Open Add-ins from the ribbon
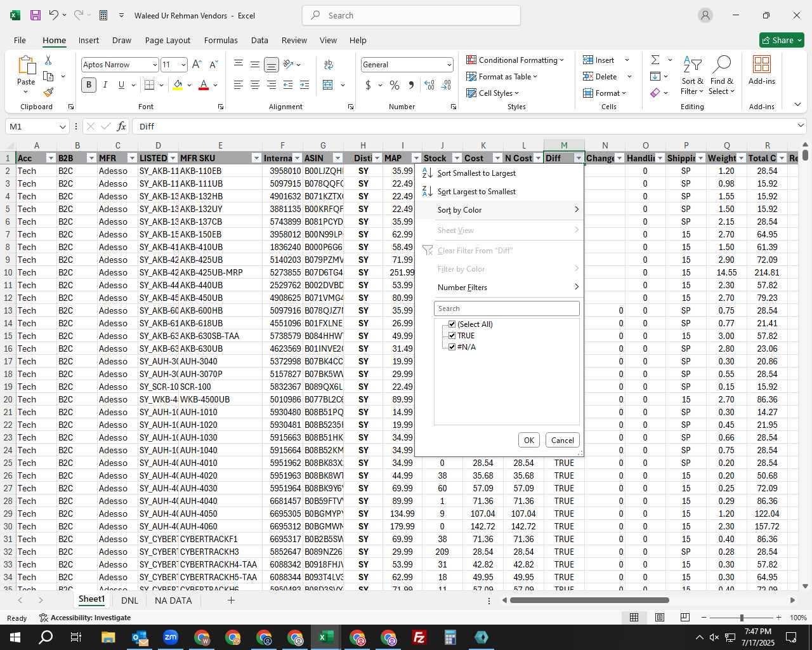The width and height of the screenshot is (812, 650). click(761, 70)
